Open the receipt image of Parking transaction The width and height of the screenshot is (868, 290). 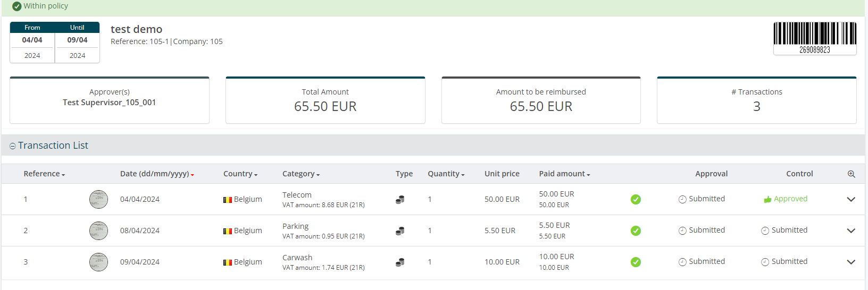click(x=98, y=231)
